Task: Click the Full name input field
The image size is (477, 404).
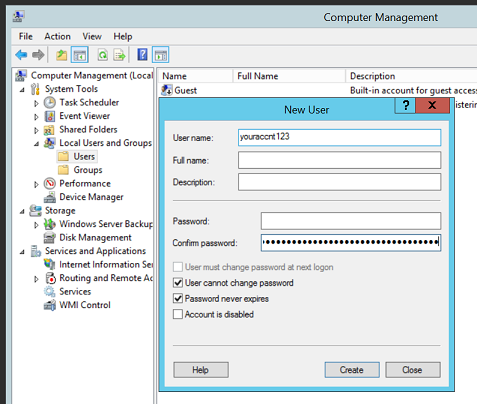Action: point(339,160)
